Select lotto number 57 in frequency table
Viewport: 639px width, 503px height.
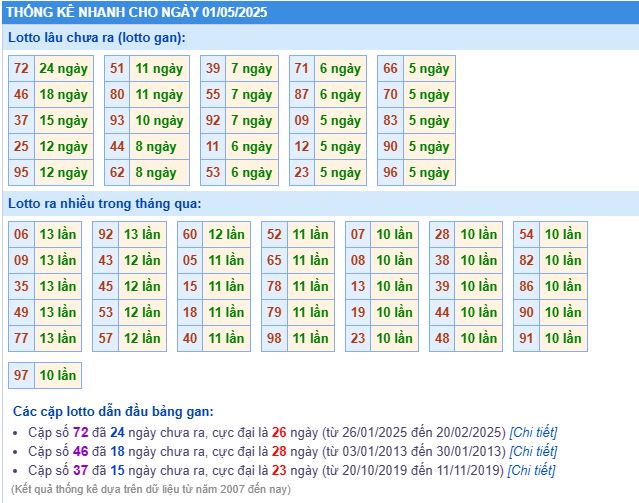click(x=106, y=338)
